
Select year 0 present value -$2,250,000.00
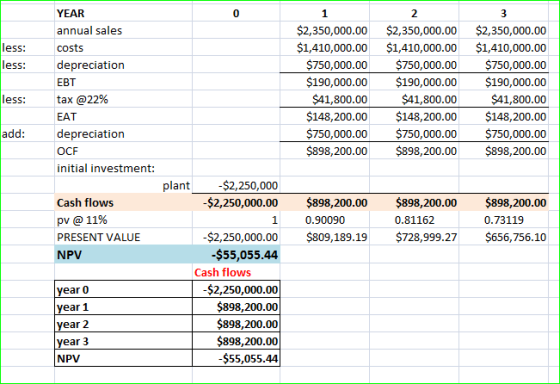[x=240, y=238]
